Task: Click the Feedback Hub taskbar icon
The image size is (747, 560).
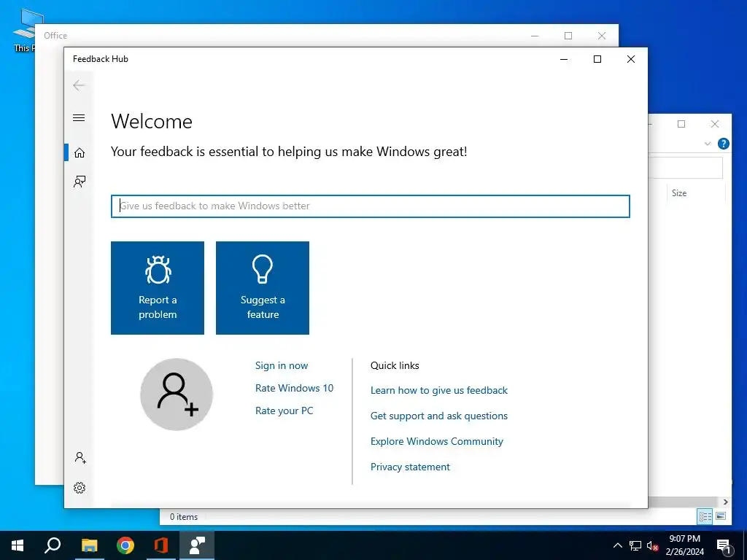Action: [197, 545]
